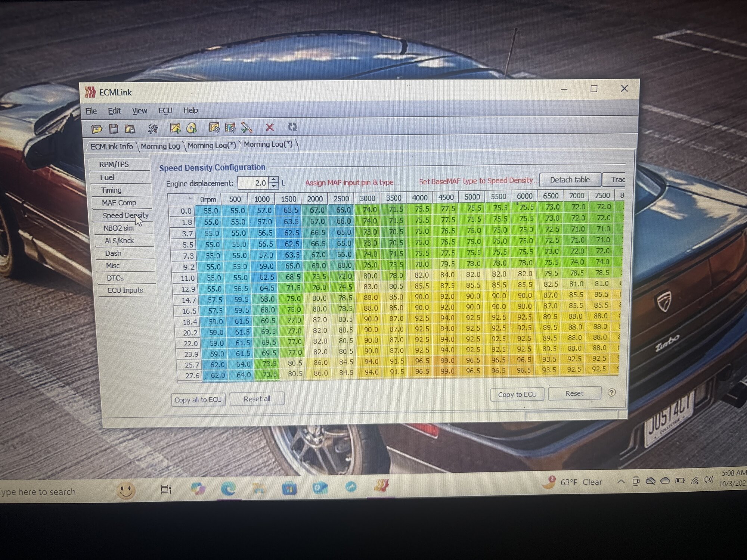Click the red X toolbar icon
Screen dimensions: 747x560
point(270,127)
